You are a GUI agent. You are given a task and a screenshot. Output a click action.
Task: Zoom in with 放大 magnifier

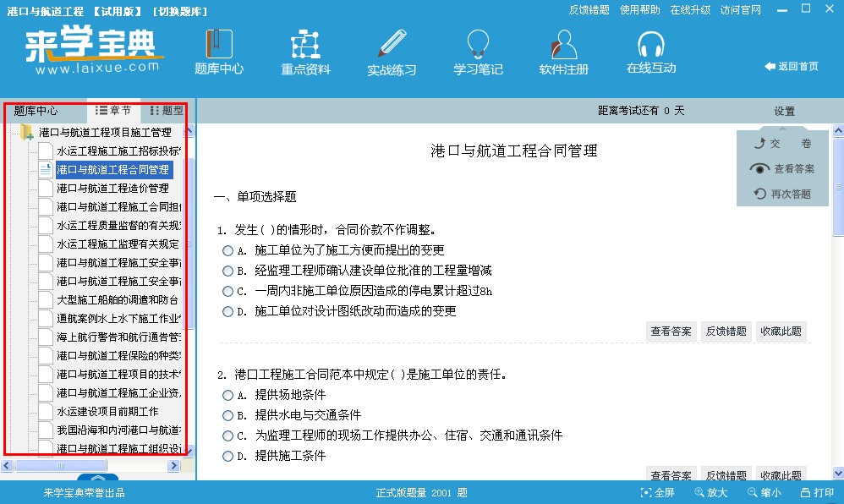pos(699,492)
